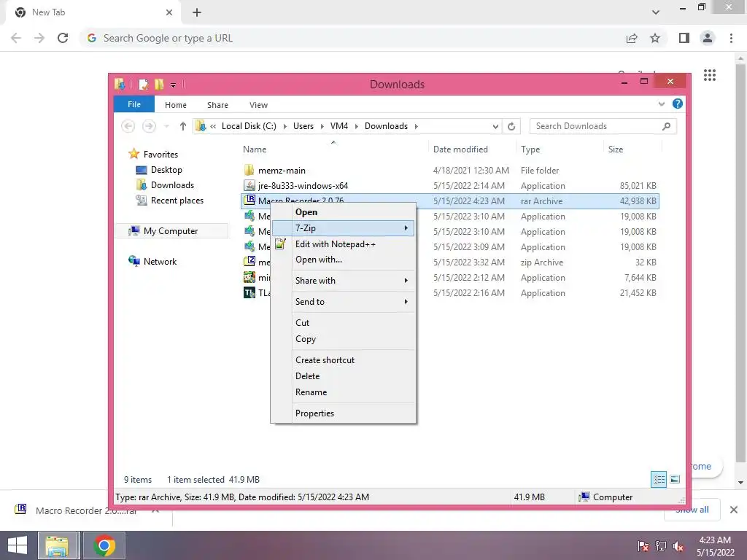747x560 pixels.
Task: Expand the Explorer ribbon chevron
Action: 661,104
